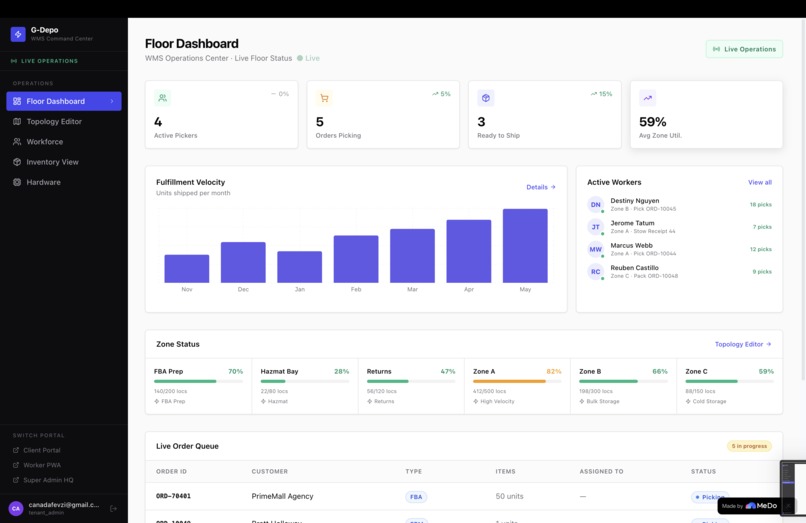
Task: Click the Active Pickers people icon
Action: 162,98
